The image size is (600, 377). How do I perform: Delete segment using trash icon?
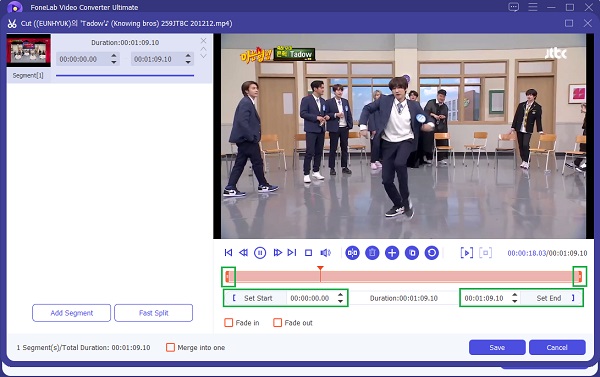coord(372,253)
